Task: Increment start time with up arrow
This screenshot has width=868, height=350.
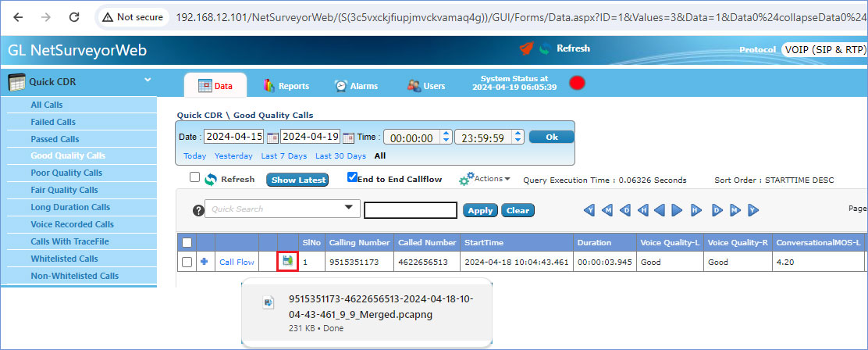Action: (x=446, y=134)
